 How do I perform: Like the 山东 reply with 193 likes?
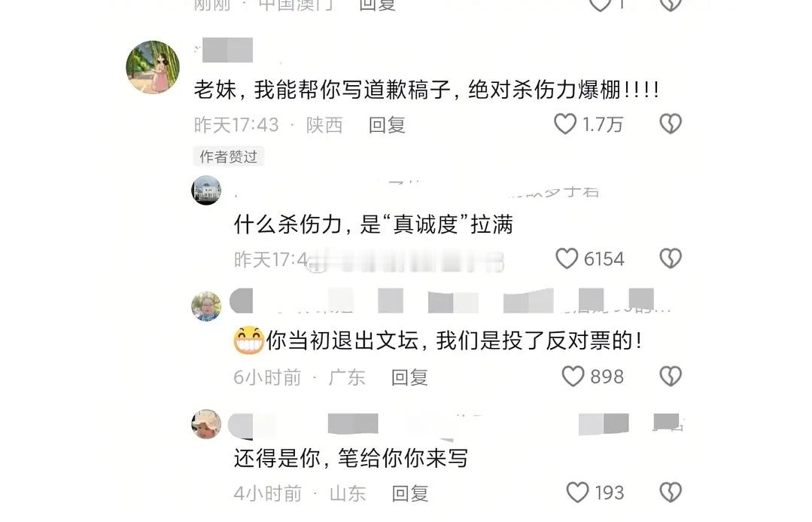click(577, 493)
